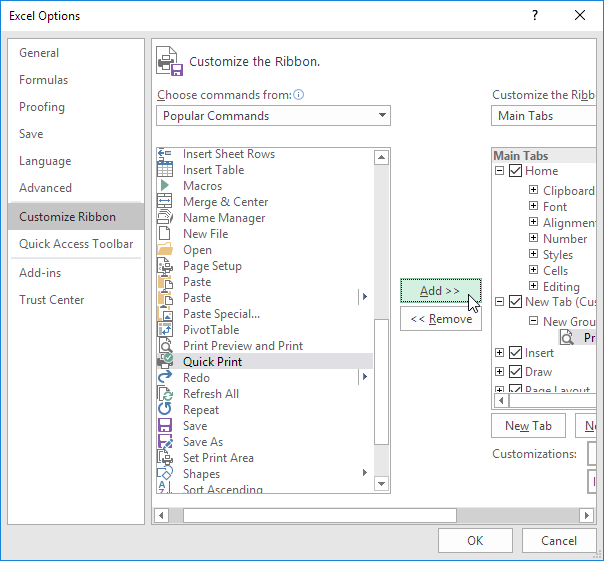Click the << Remove button
Viewport: 604px width, 561px height.
click(x=441, y=319)
